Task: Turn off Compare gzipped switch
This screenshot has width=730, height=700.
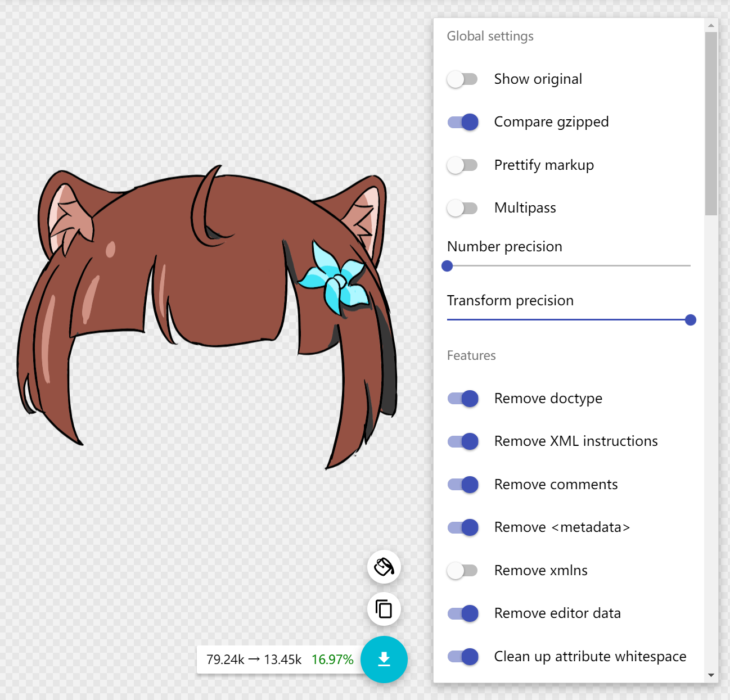Action: (462, 122)
